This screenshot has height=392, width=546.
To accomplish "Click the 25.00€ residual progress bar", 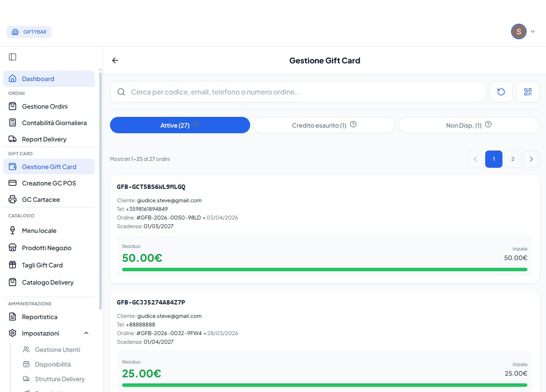I will click(325, 385).
